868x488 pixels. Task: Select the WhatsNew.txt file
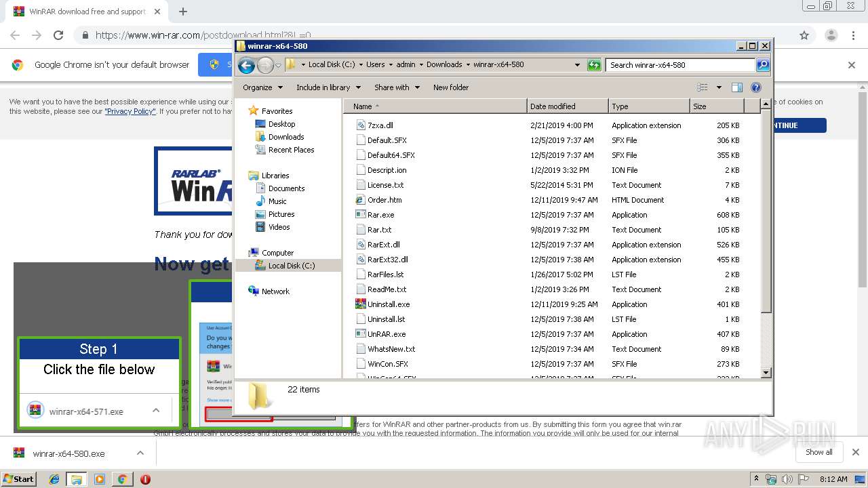coord(391,349)
